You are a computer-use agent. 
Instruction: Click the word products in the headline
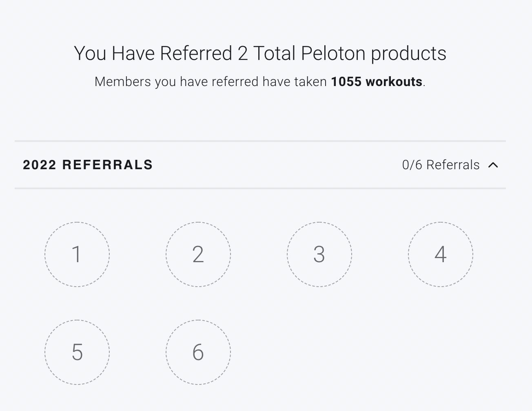pyautogui.click(x=408, y=53)
